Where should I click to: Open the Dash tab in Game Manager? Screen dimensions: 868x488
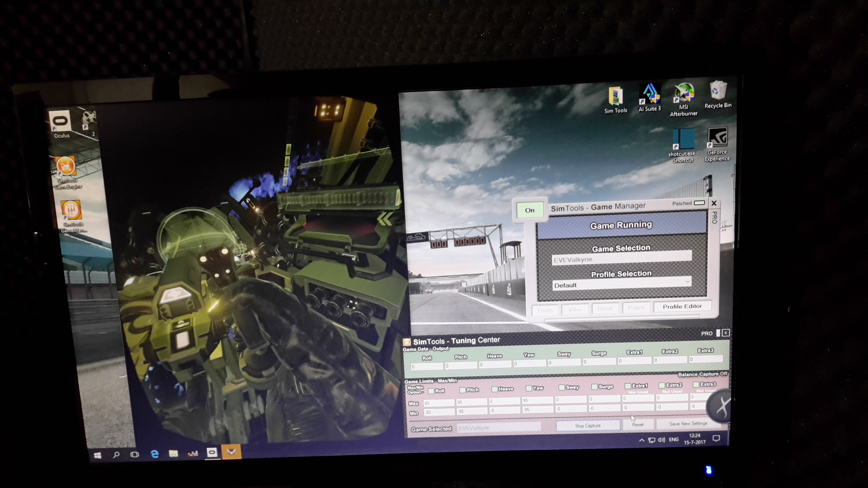tap(605, 308)
